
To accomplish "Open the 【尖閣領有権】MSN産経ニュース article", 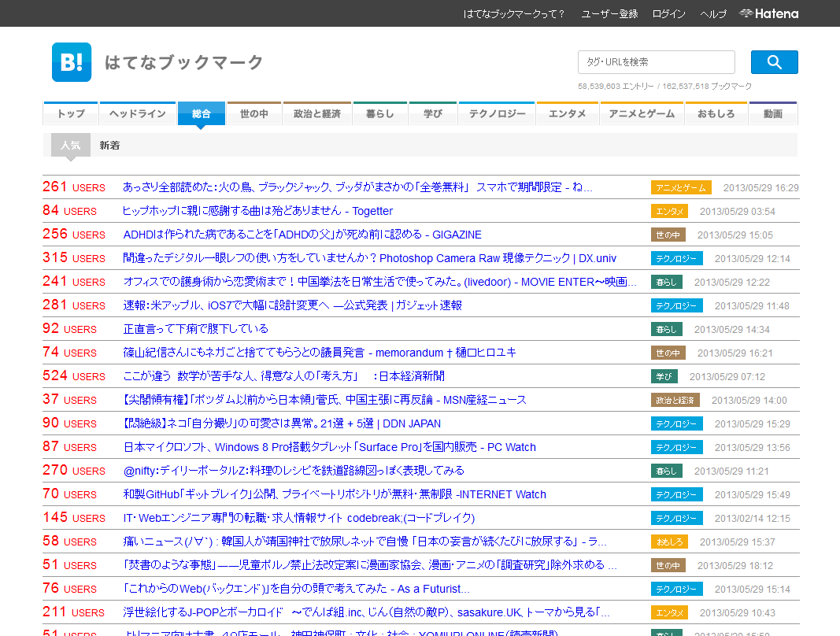I will click(x=324, y=399).
